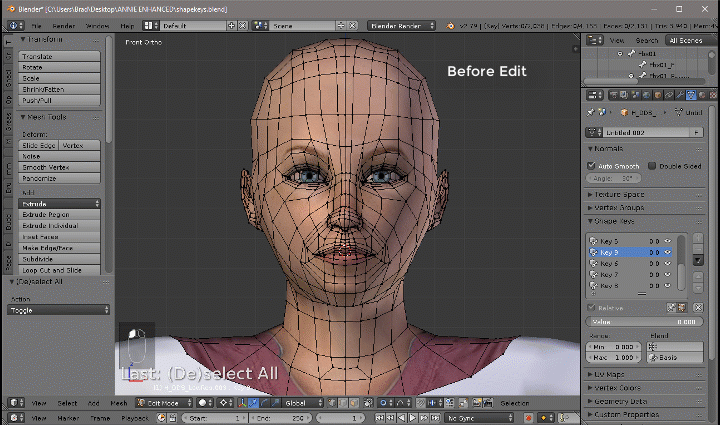Clear shape key weights with X icon
The image size is (720, 425).
696,307
